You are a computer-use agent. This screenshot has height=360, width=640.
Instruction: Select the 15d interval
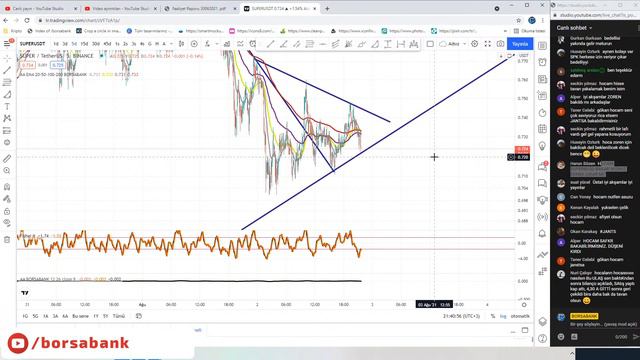84,44
